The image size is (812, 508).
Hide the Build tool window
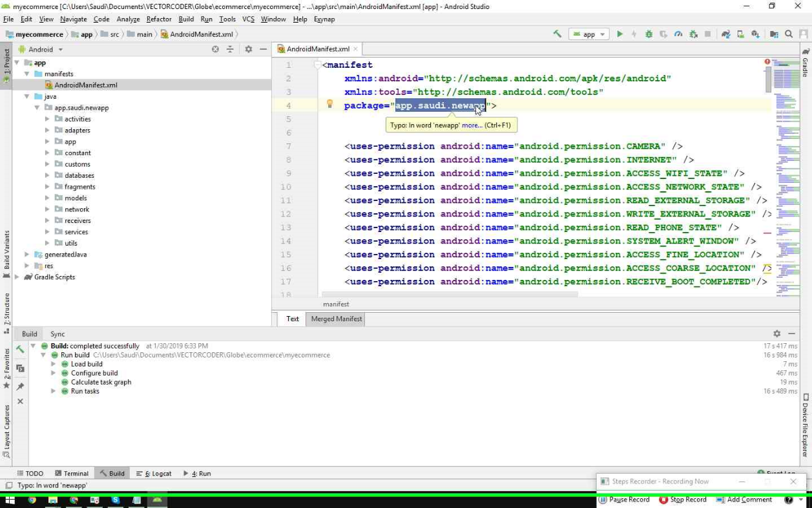(792, 333)
